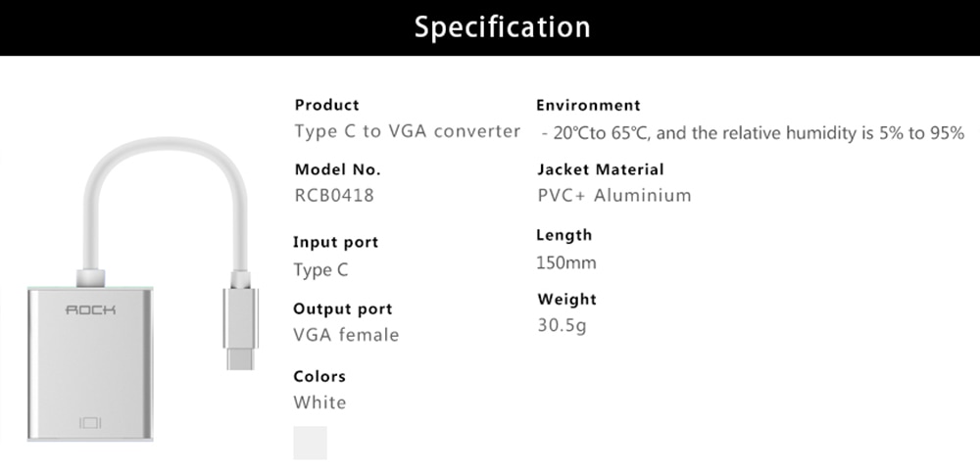Select the Input port heading

pyautogui.click(x=335, y=242)
